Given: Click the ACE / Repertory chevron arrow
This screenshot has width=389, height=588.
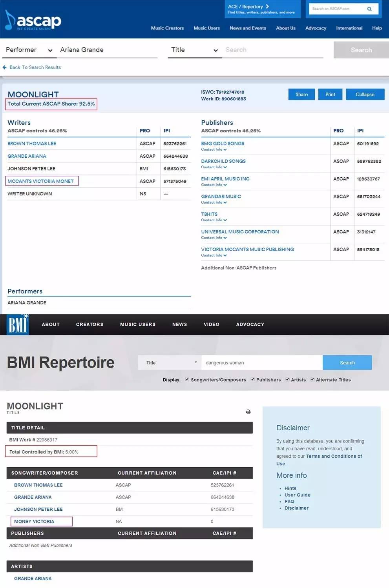Looking at the screenshot, I should (x=267, y=6).
